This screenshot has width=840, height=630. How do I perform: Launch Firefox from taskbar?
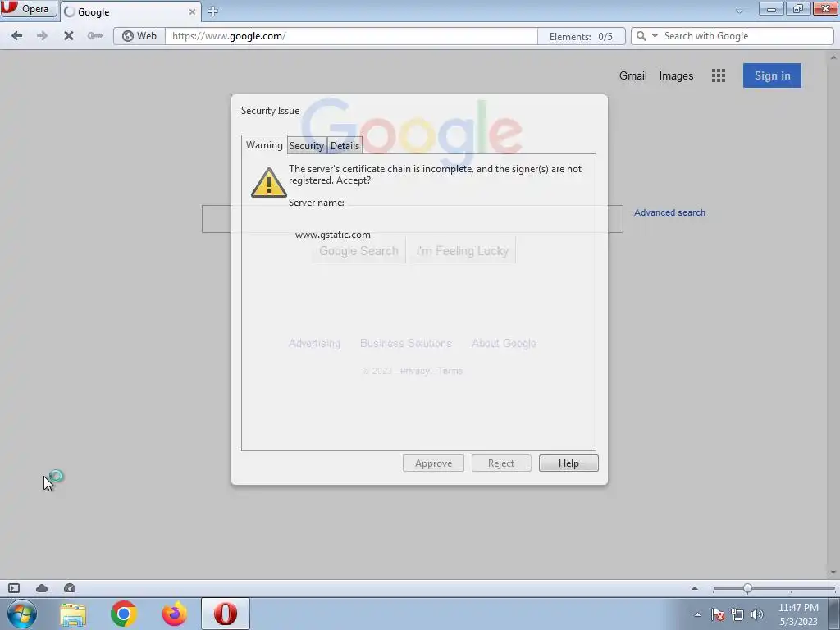pyautogui.click(x=175, y=614)
